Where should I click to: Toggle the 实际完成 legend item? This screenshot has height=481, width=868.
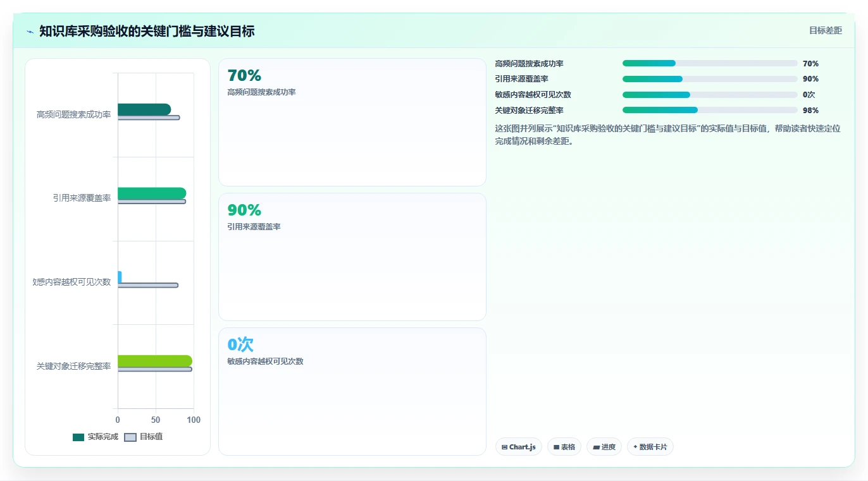[96, 437]
